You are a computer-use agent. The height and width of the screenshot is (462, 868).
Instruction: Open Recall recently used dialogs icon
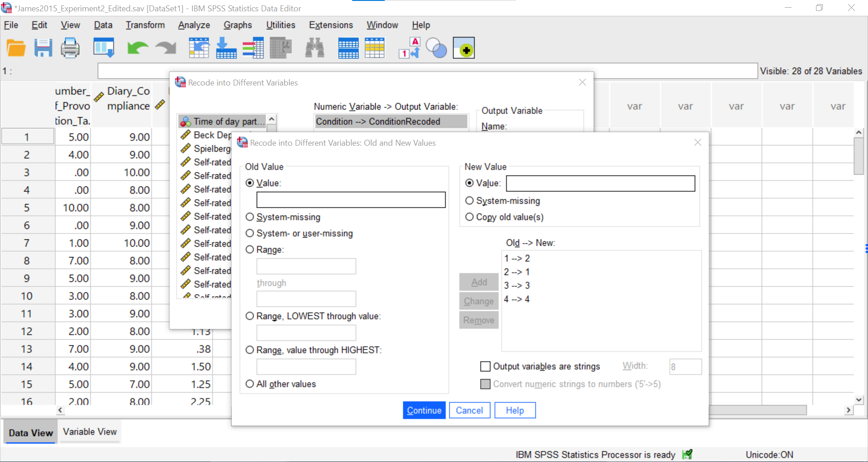tap(104, 48)
